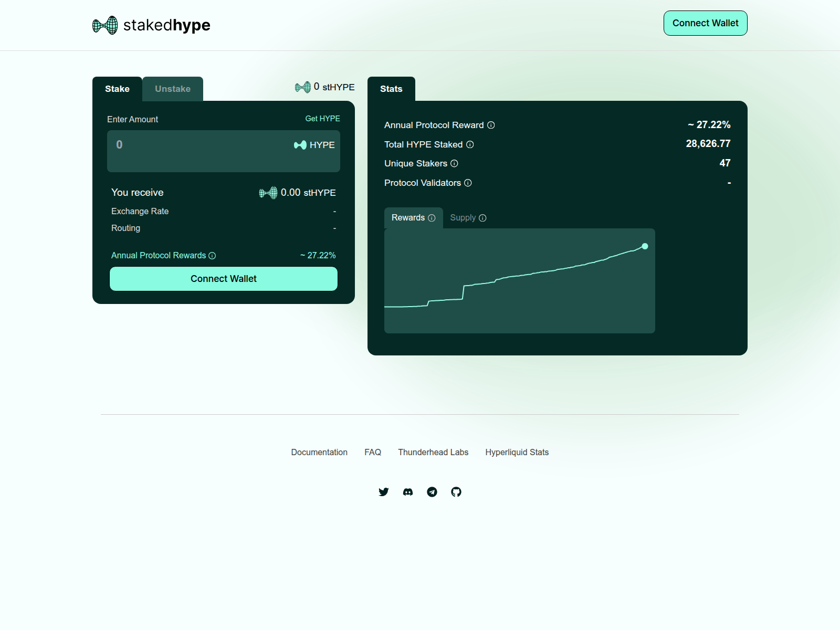Screen dimensions: 840x630
Task: Click Connect Wallet in the header
Action: 705,23
